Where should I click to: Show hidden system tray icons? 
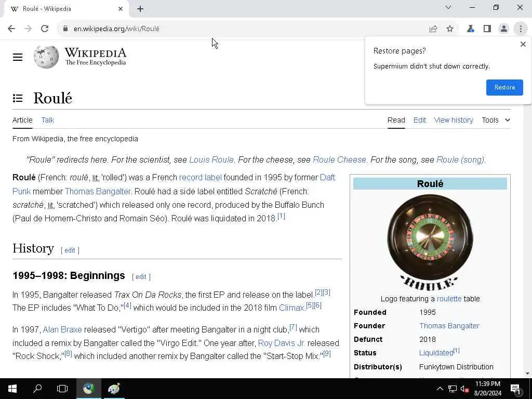pyautogui.click(x=440, y=389)
